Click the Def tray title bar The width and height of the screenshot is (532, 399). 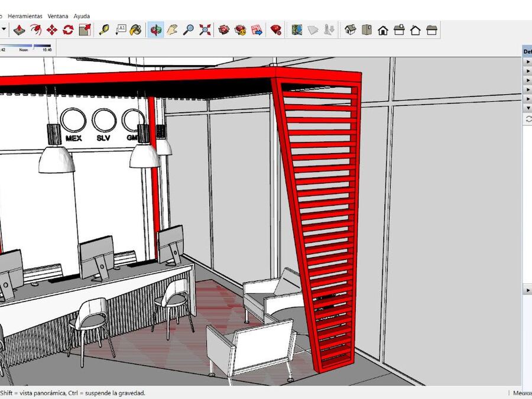click(x=527, y=51)
